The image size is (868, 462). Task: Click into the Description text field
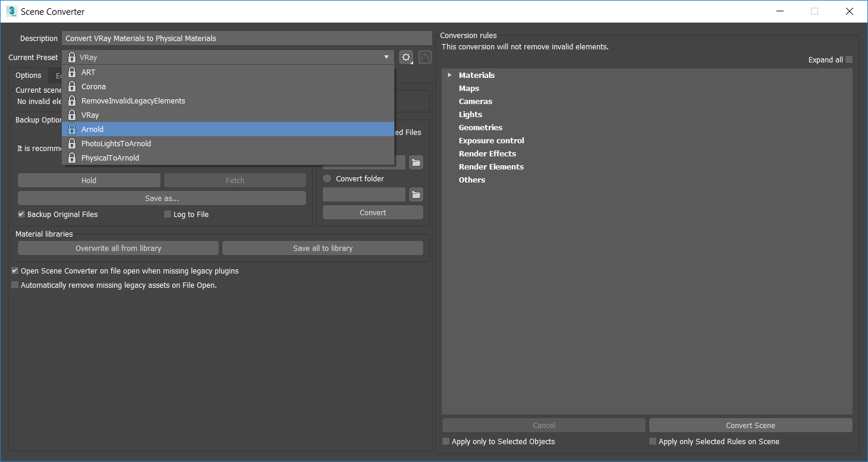pos(246,38)
